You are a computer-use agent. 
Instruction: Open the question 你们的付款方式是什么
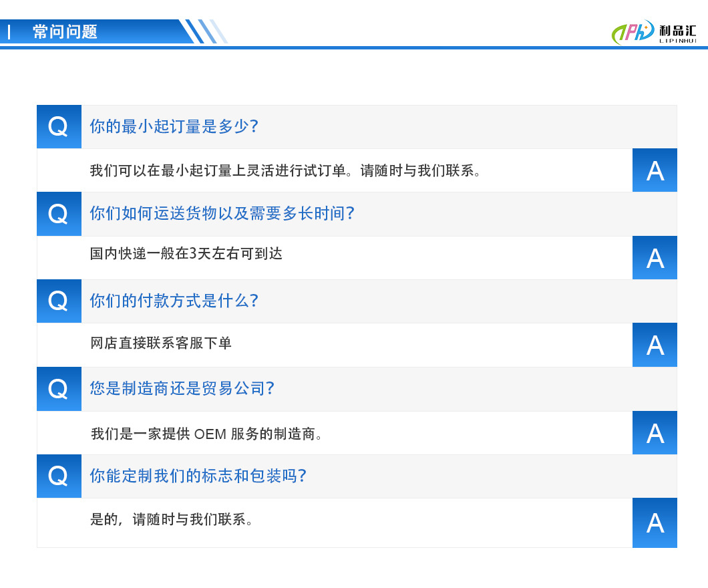click(174, 301)
